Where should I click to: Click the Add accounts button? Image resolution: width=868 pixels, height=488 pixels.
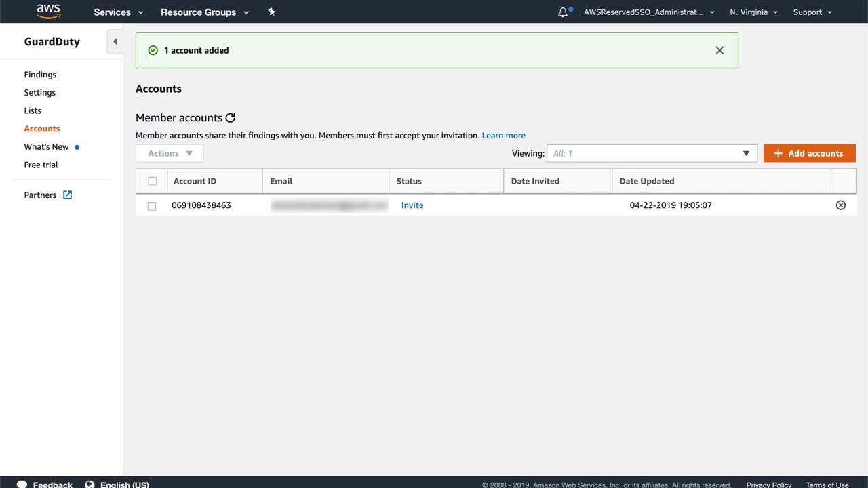click(x=810, y=153)
